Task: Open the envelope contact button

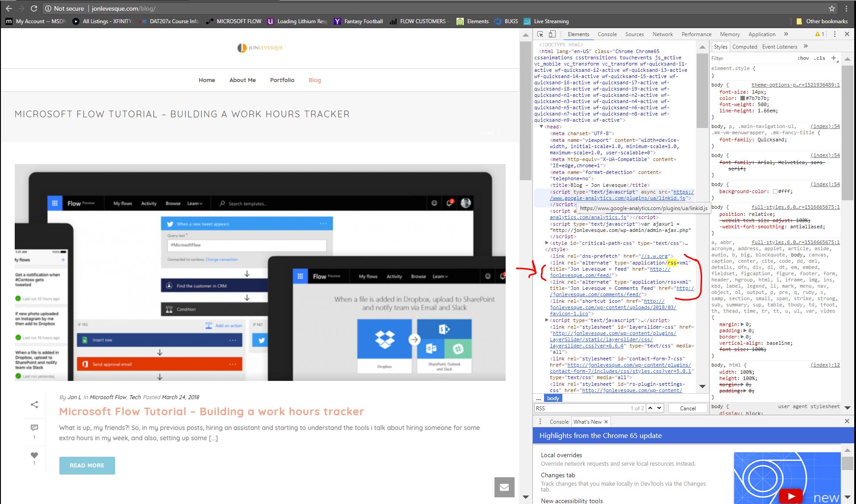Action: [x=504, y=487]
